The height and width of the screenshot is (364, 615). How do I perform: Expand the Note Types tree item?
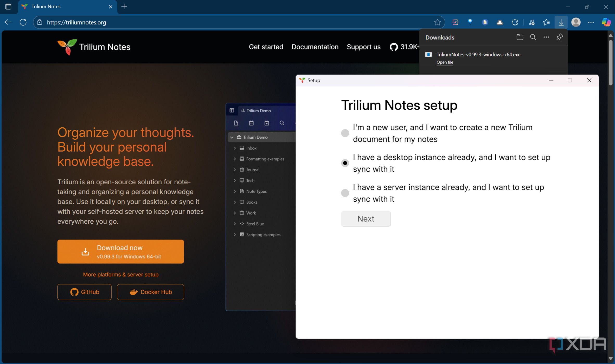(x=235, y=191)
